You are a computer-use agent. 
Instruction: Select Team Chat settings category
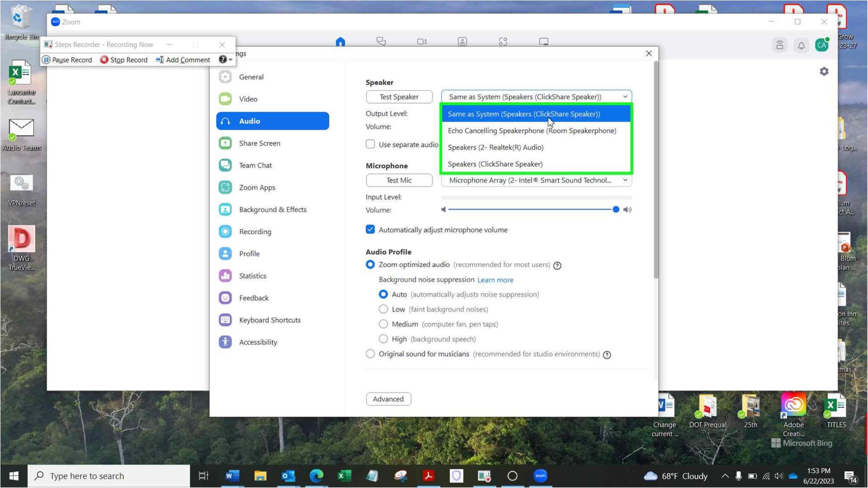[x=273, y=165]
